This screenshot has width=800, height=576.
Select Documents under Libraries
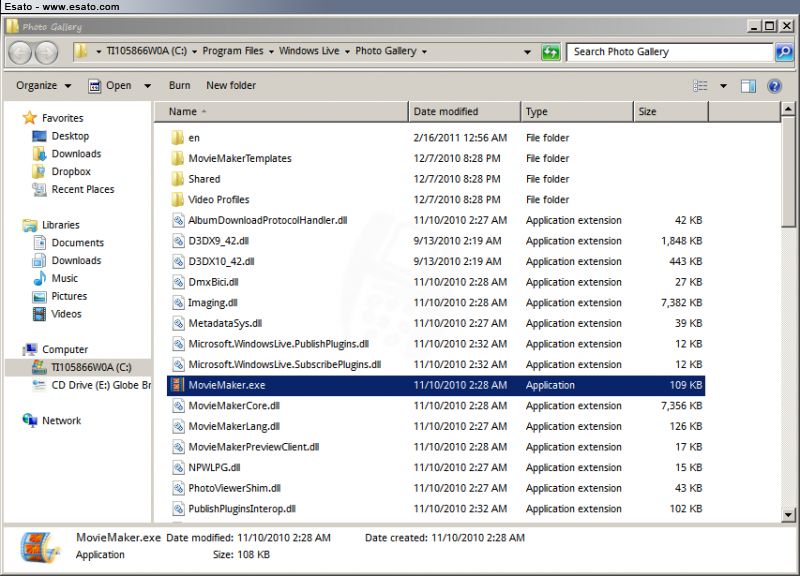78,243
